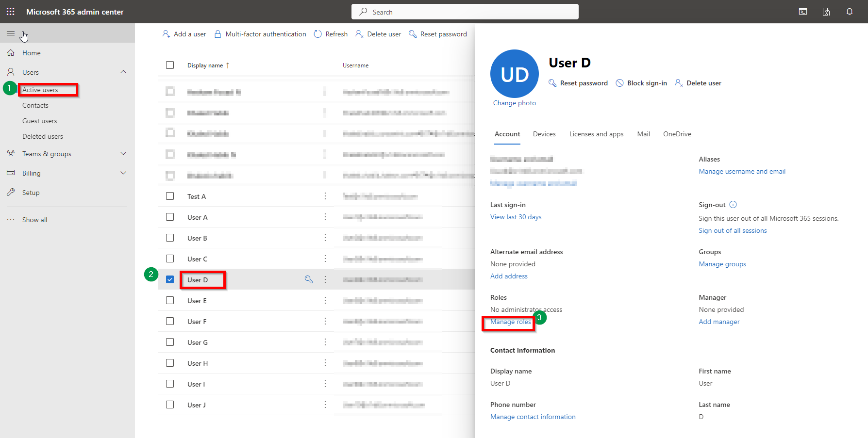Open Guest users in sidebar
The image size is (868, 438).
click(x=40, y=121)
